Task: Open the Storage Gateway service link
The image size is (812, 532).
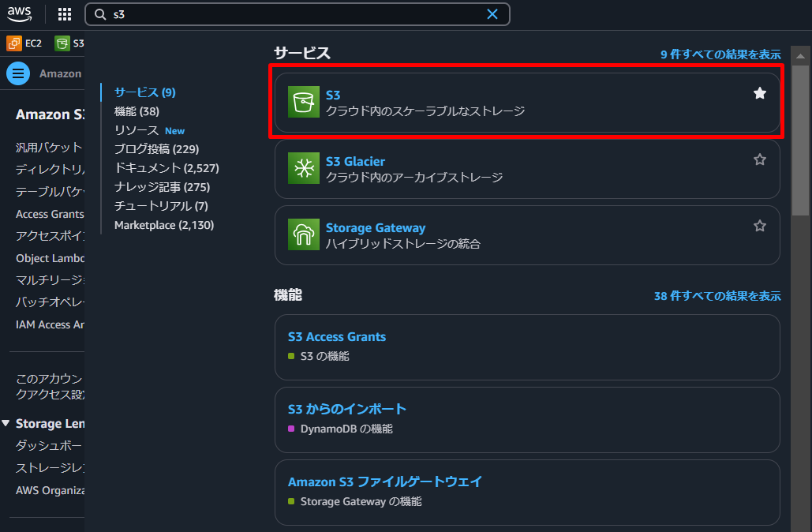Action: coord(376,228)
